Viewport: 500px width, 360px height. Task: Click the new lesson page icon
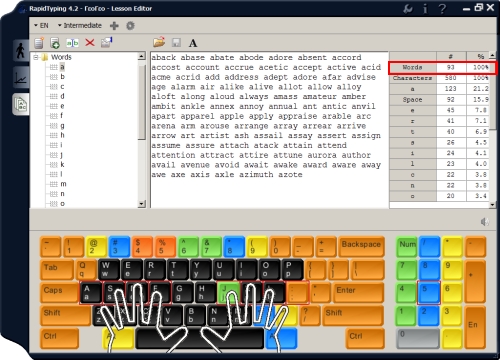click(x=39, y=43)
